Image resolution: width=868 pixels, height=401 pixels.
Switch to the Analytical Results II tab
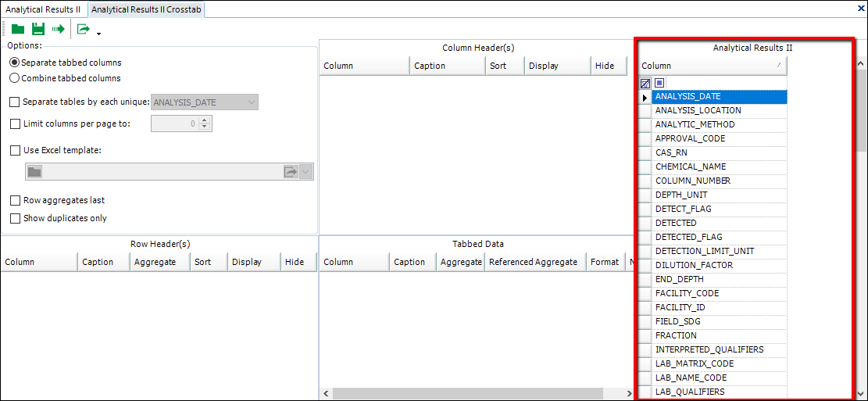pyautogui.click(x=43, y=9)
